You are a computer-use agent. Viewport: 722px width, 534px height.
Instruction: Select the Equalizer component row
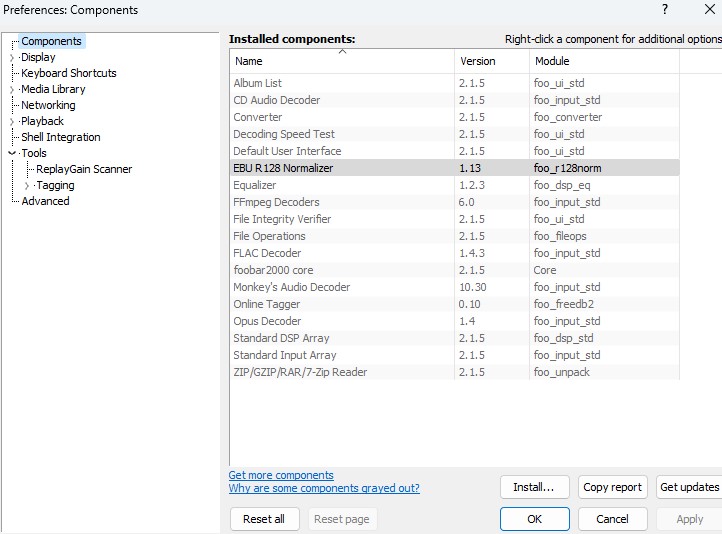tap(454, 185)
